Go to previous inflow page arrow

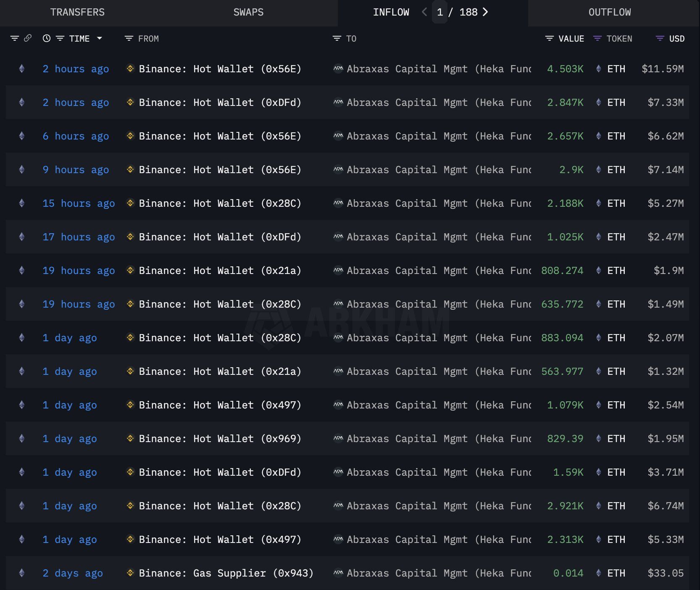click(424, 12)
